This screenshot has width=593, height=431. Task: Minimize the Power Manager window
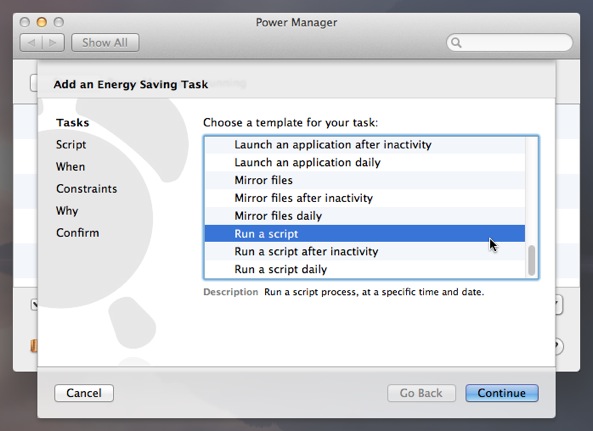coord(42,22)
